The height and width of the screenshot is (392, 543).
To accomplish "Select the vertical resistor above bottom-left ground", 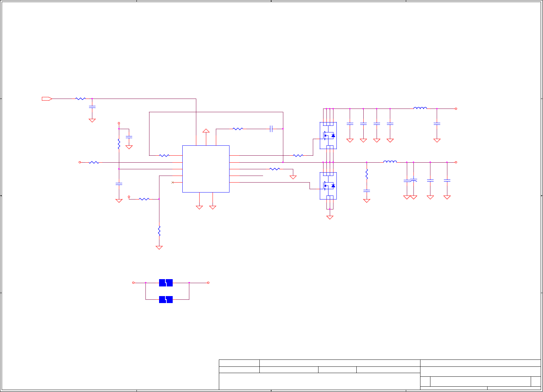I will (159, 231).
